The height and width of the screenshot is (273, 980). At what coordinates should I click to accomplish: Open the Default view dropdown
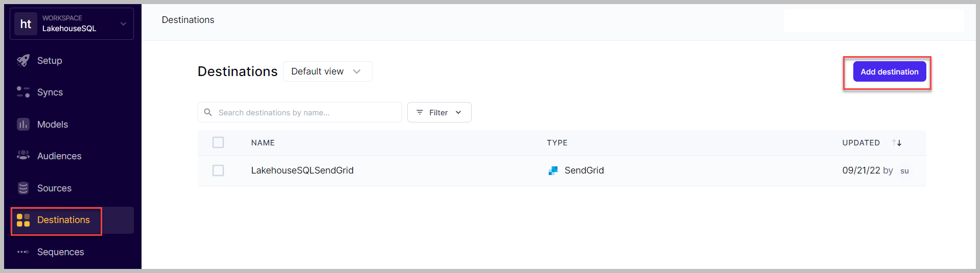[328, 71]
